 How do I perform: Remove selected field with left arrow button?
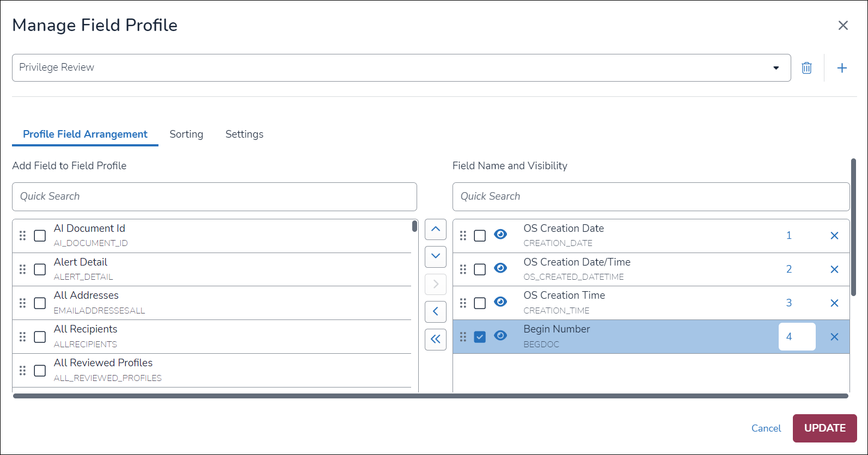[436, 311]
